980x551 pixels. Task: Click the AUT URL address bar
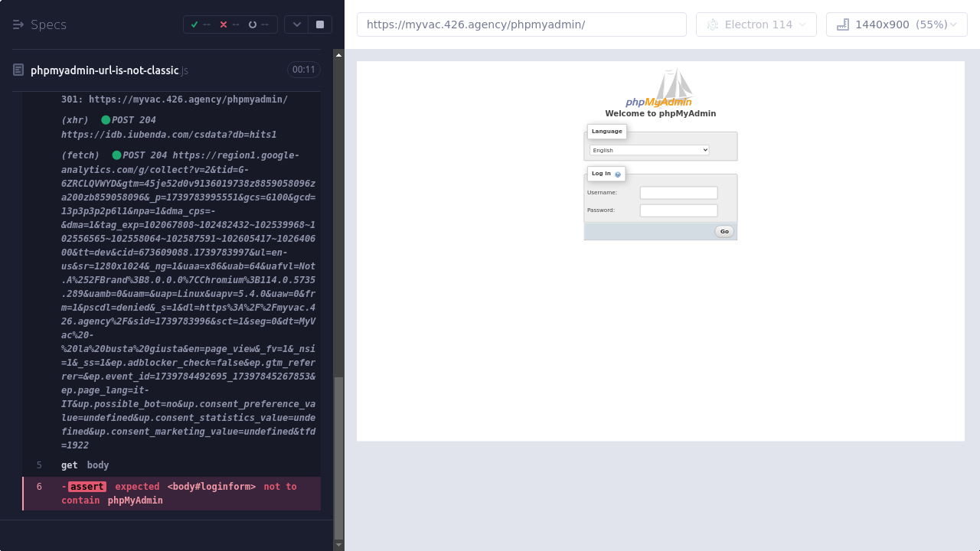click(x=521, y=24)
